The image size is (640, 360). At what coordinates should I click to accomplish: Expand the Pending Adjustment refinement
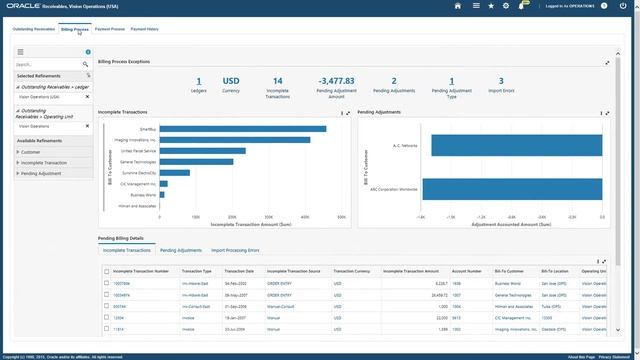(18, 173)
